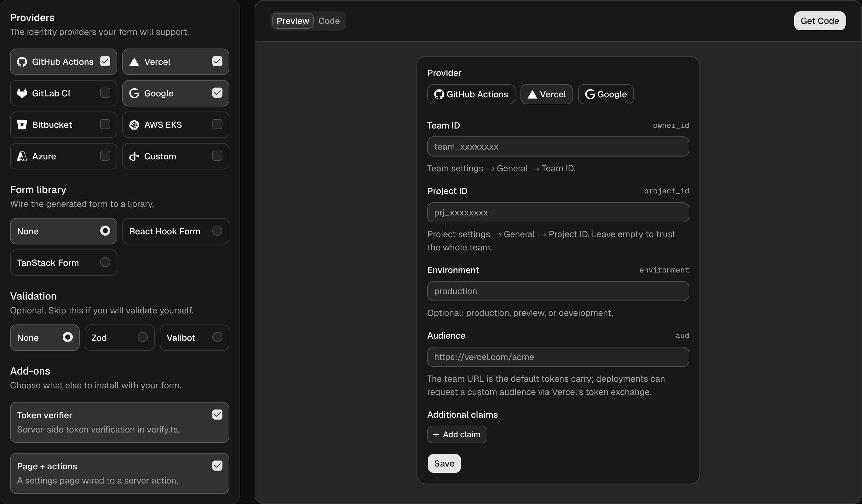
Task: Enable the Bitbucket provider checkbox
Action: point(105,124)
